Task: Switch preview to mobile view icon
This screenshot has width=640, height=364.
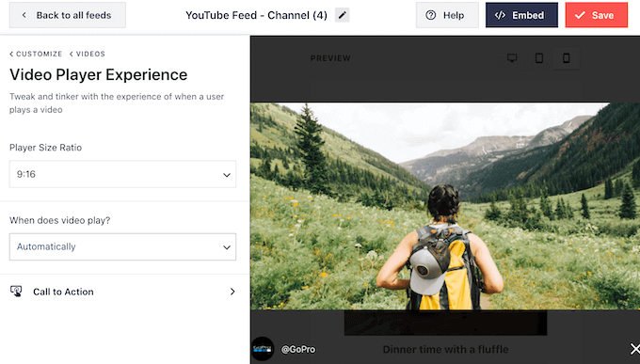Action: point(566,58)
